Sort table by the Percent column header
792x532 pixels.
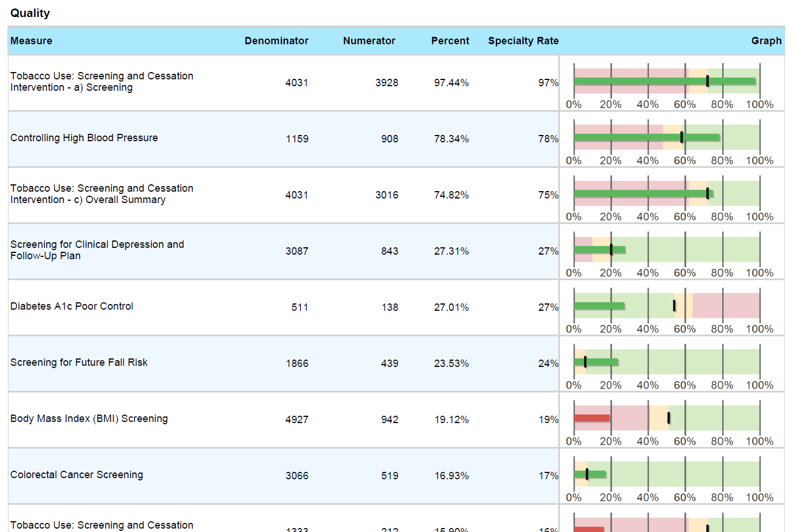[450, 41]
